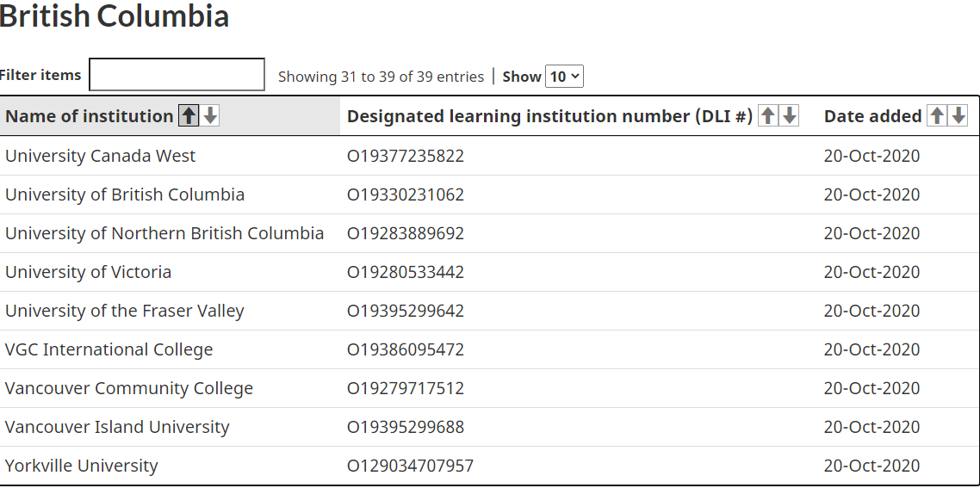The width and height of the screenshot is (980, 488).
Task: Select the Yorkville University row
Action: pos(489,466)
